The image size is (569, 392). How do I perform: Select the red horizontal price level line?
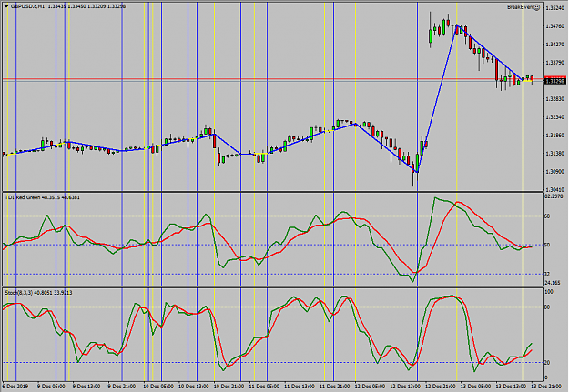272,79
